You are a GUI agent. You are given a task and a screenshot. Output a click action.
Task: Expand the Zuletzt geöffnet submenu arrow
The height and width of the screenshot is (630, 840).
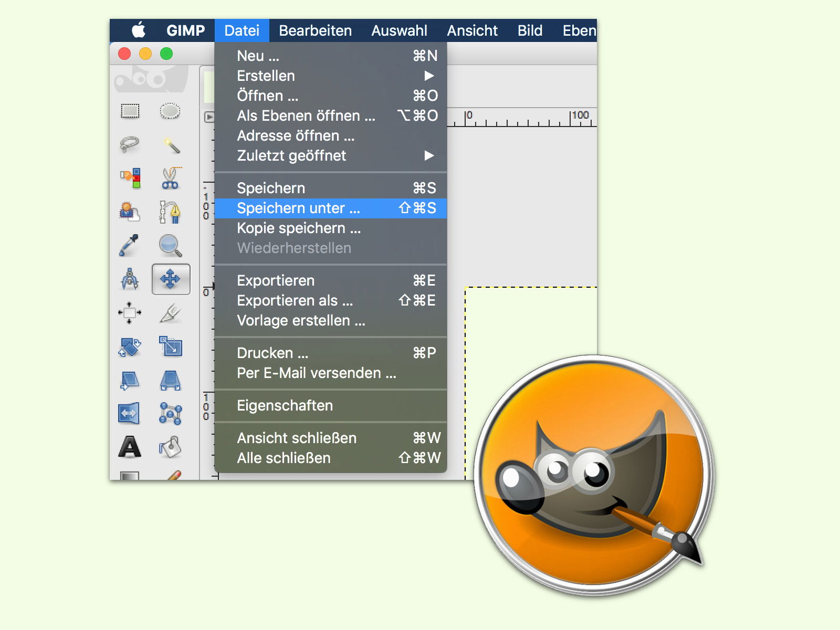[x=429, y=155]
